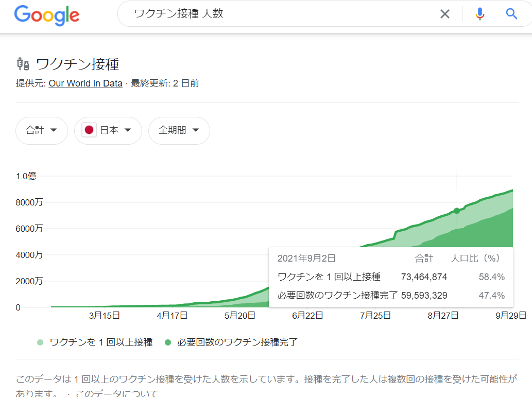This screenshot has height=397, width=532.
Task: Select the tooltip percentage 58.4%
Action: pyautogui.click(x=492, y=277)
